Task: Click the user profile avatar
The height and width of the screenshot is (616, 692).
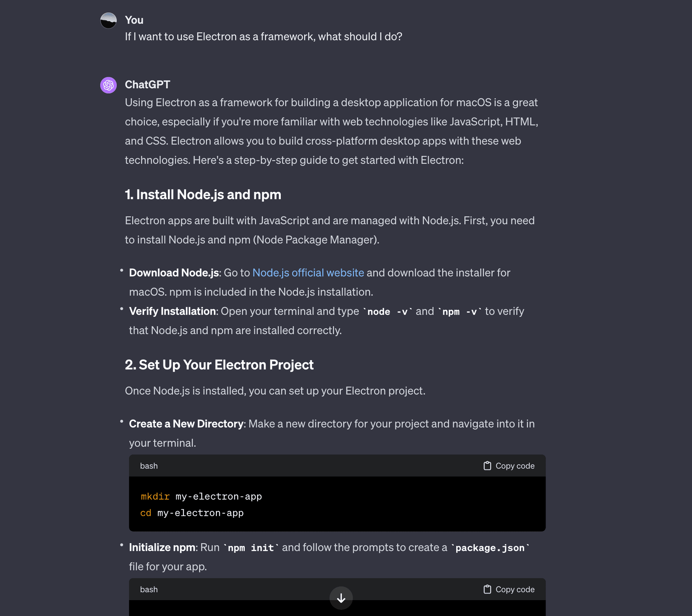Action: point(108,21)
